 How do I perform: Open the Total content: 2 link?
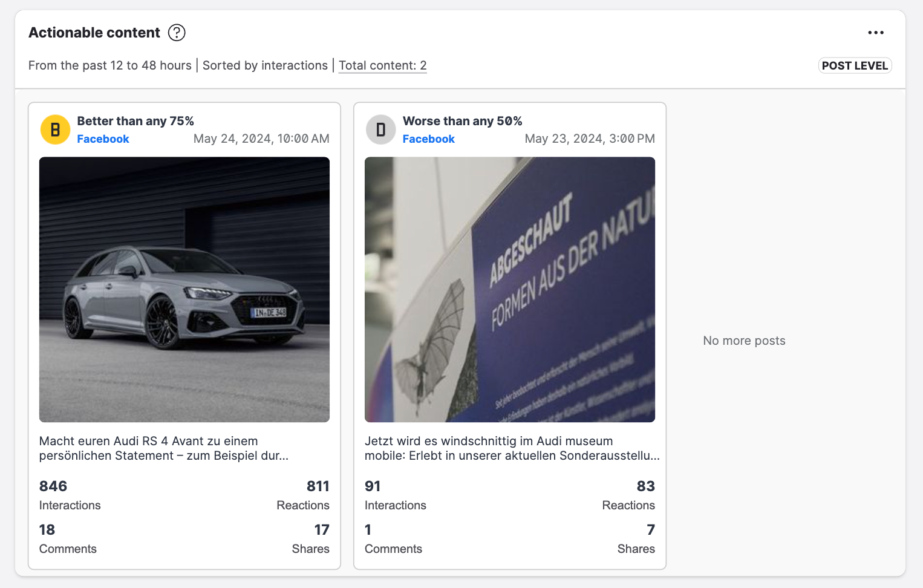(x=382, y=65)
